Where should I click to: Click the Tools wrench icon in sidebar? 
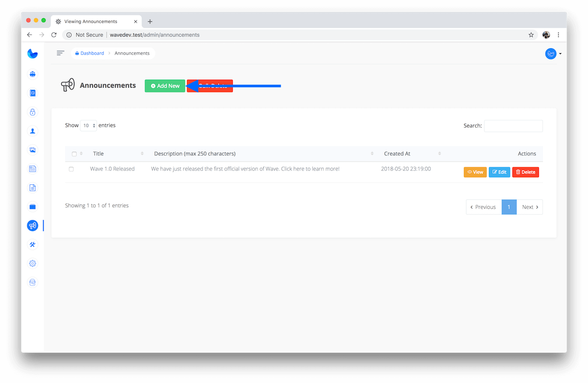coord(32,245)
